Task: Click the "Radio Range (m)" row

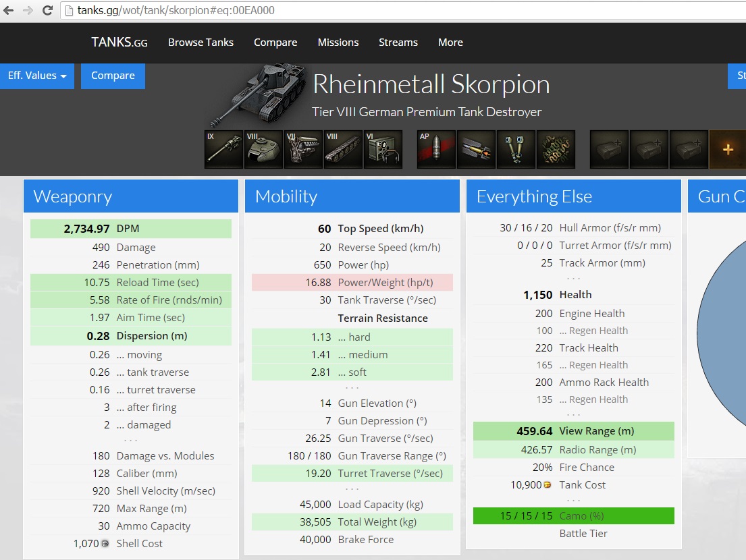Action: coord(574,450)
